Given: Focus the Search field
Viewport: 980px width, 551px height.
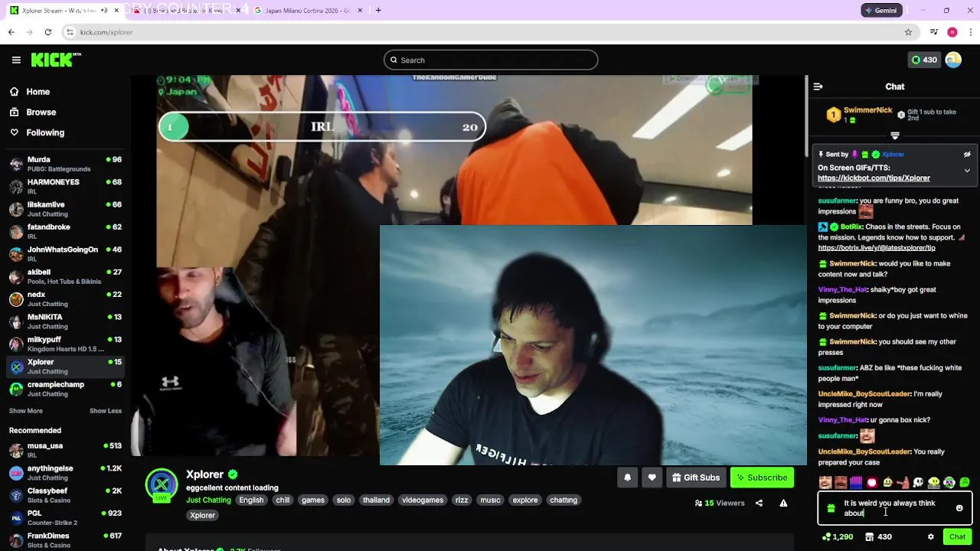Looking at the screenshot, I should pyautogui.click(x=491, y=60).
